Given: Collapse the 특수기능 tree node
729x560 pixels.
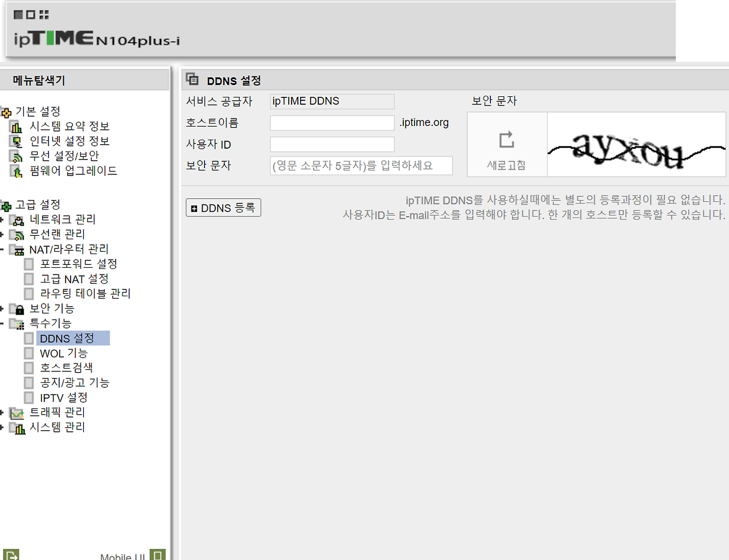Looking at the screenshot, I should pyautogui.click(x=2, y=324).
